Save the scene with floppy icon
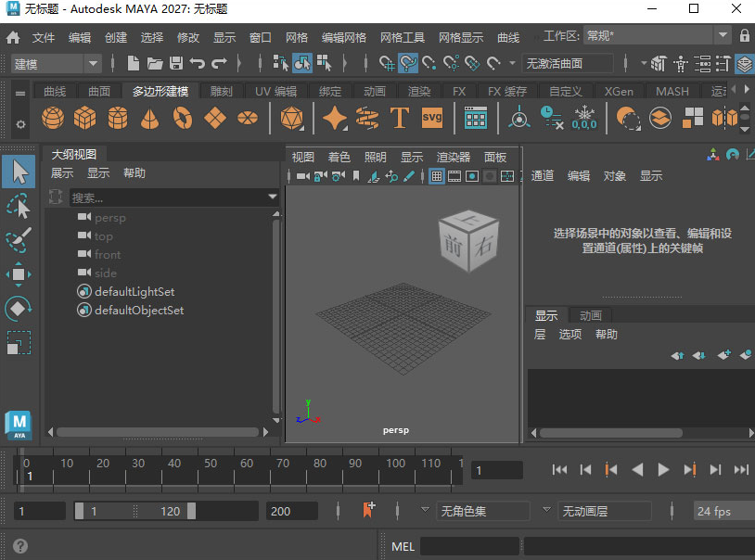This screenshot has width=755, height=560. 175,63
